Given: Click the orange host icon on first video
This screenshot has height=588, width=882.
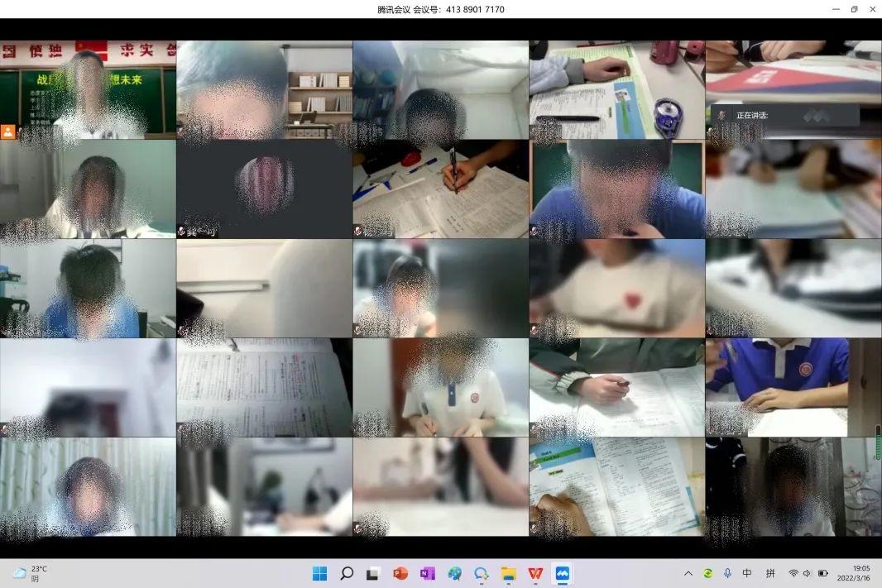Looking at the screenshot, I should pyautogui.click(x=8, y=131).
